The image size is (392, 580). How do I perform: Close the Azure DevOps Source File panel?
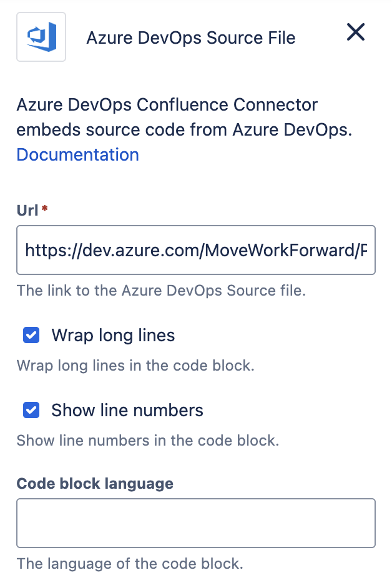[356, 32]
